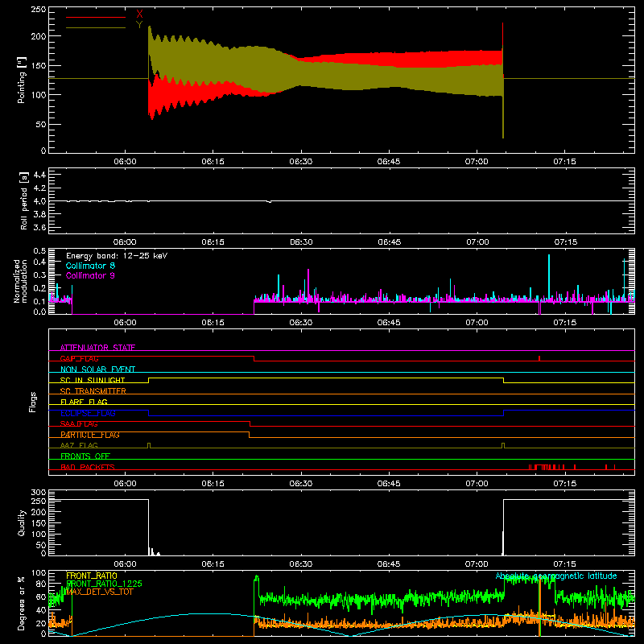Click the yellow FRONT_RATIO legend label
Image resolution: width=644 pixels, height=644 pixels.
[91, 576]
